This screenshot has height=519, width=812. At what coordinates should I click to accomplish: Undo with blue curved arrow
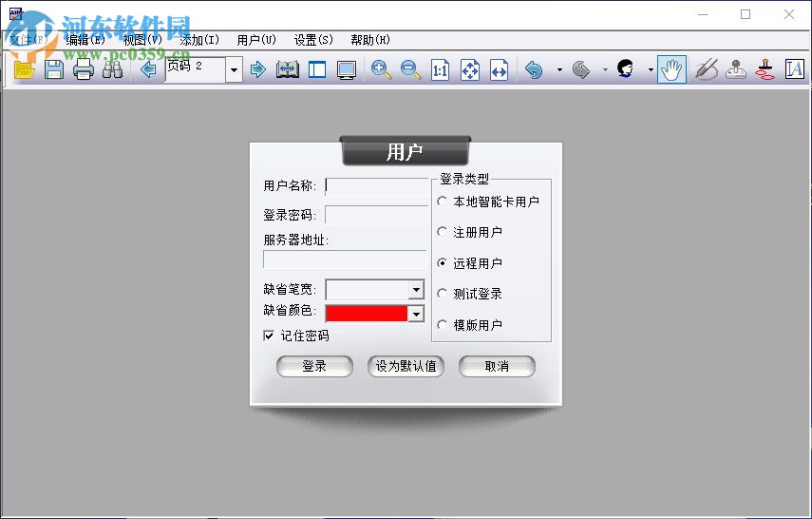534,69
